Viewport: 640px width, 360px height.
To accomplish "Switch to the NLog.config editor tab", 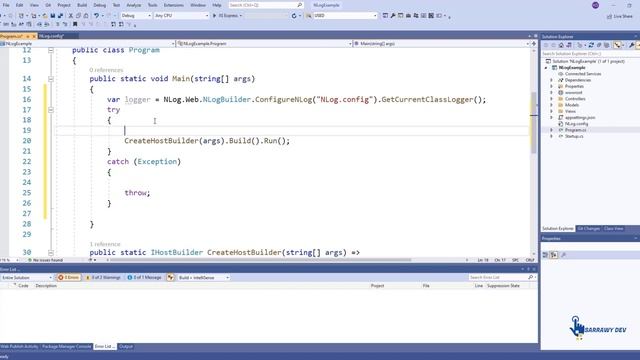I will (51, 36).
